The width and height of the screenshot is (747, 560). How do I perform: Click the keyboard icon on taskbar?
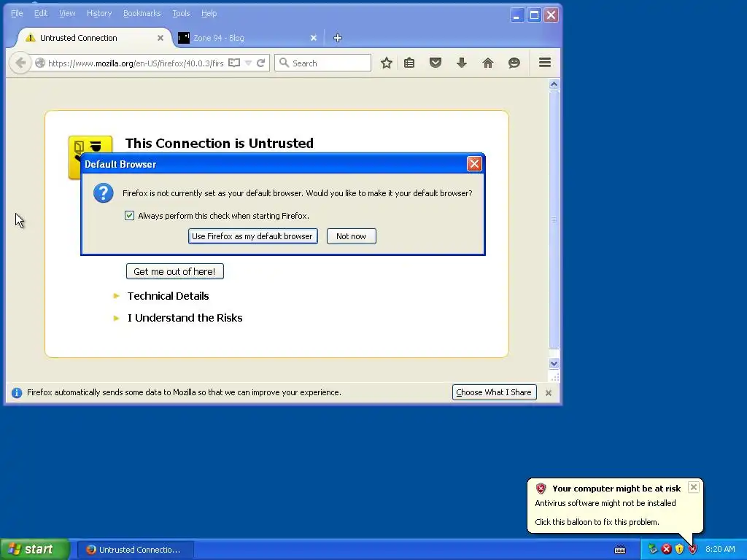pyautogui.click(x=620, y=550)
